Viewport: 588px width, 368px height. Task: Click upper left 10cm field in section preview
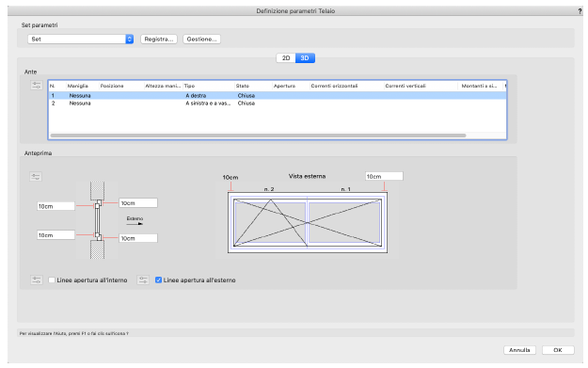coord(56,206)
